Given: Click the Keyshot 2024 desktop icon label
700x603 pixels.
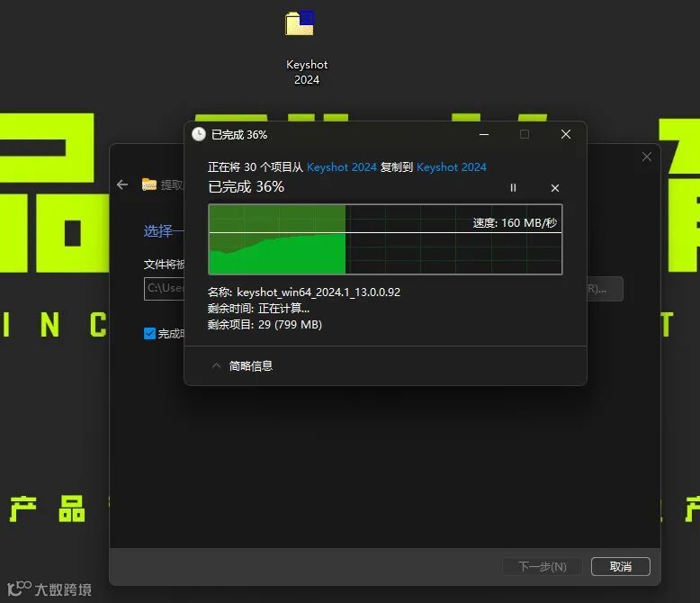Looking at the screenshot, I should (307, 72).
